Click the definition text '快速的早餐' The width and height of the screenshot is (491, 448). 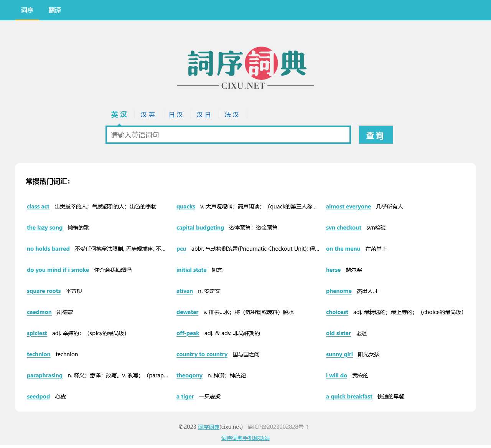pyautogui.click(x=391, y=397)
